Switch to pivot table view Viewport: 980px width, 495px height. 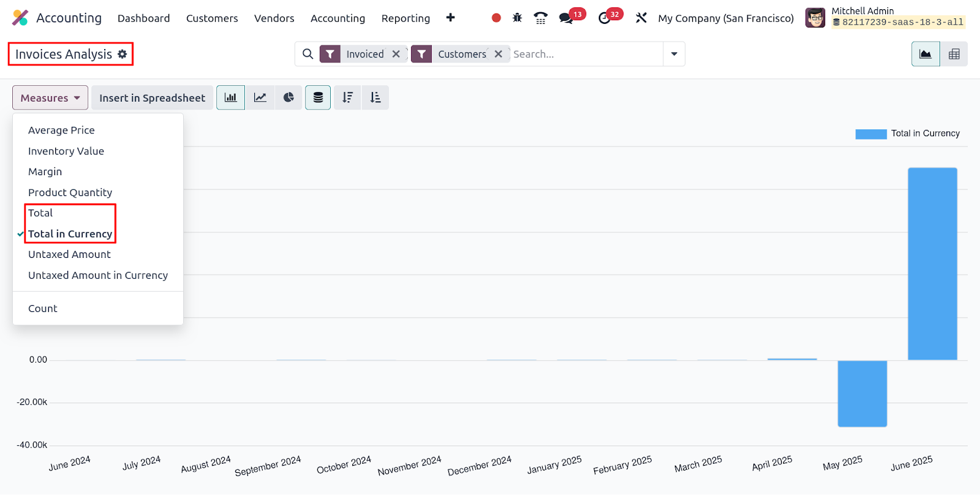click(x=954, y=54)
